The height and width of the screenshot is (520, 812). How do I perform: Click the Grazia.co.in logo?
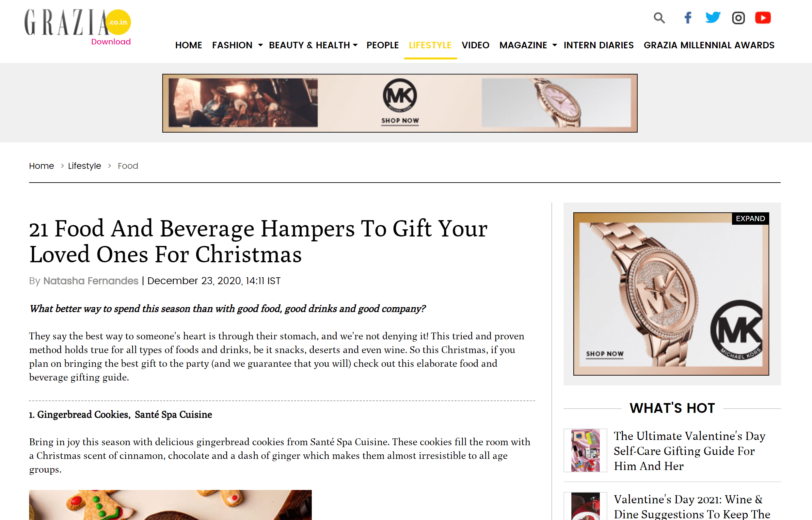[x=78, y=22]
